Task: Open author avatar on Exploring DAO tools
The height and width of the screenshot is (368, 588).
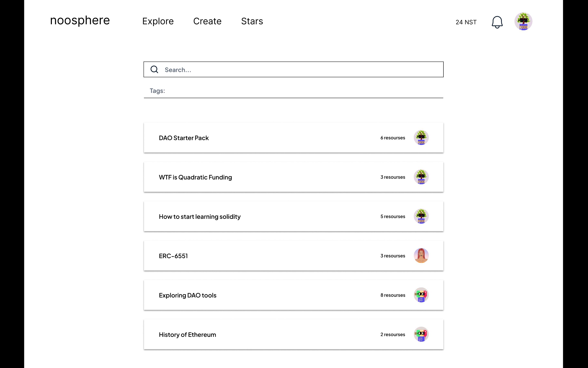Action: (421, 295)
